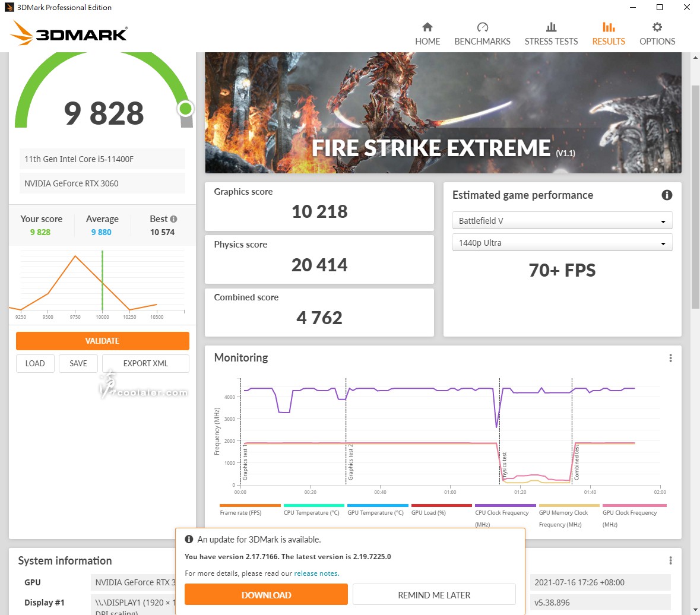Click the Graphics score 10 218 card
700x615 pixels.
coord(319,207)
